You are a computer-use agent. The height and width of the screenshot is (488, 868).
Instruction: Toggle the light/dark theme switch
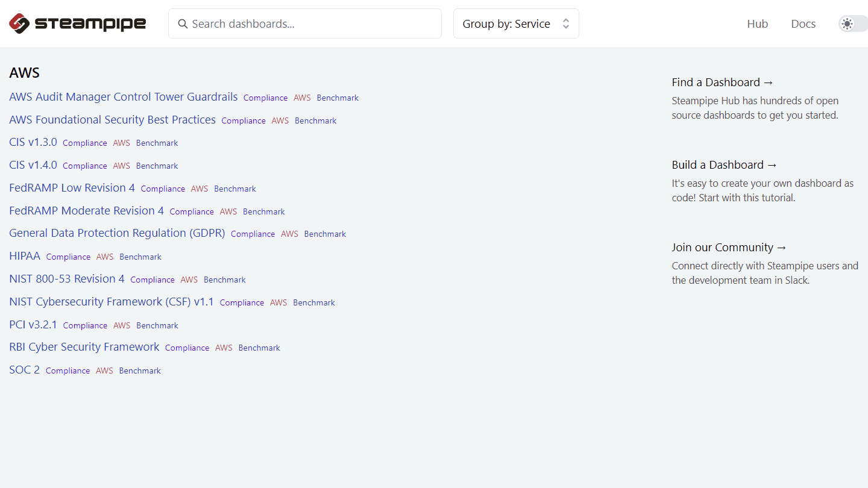point(852,23)
